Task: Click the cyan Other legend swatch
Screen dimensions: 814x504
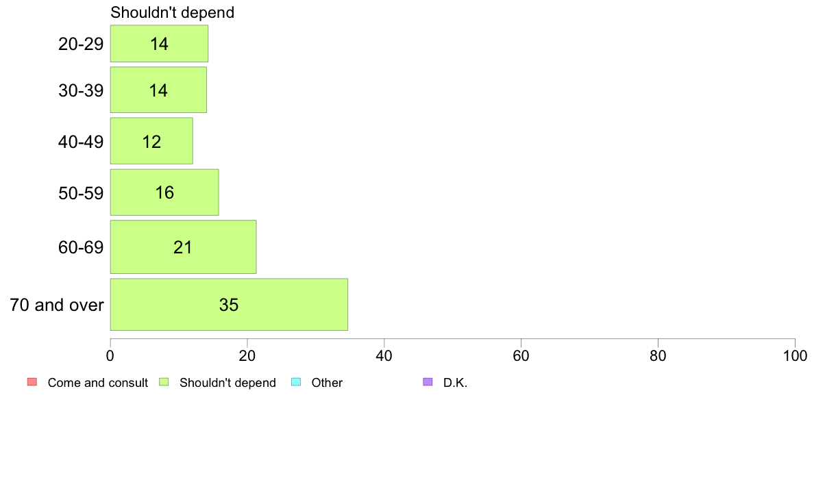Action: tap(296, 382)
